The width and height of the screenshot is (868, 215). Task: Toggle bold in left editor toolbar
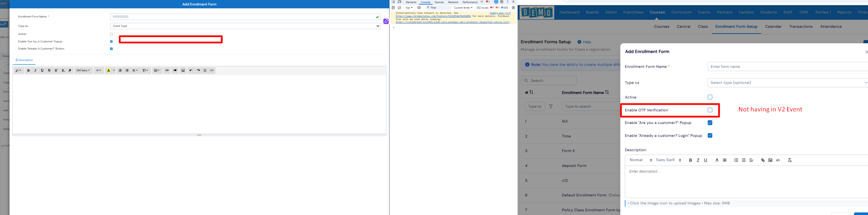[x=28, y=70]
